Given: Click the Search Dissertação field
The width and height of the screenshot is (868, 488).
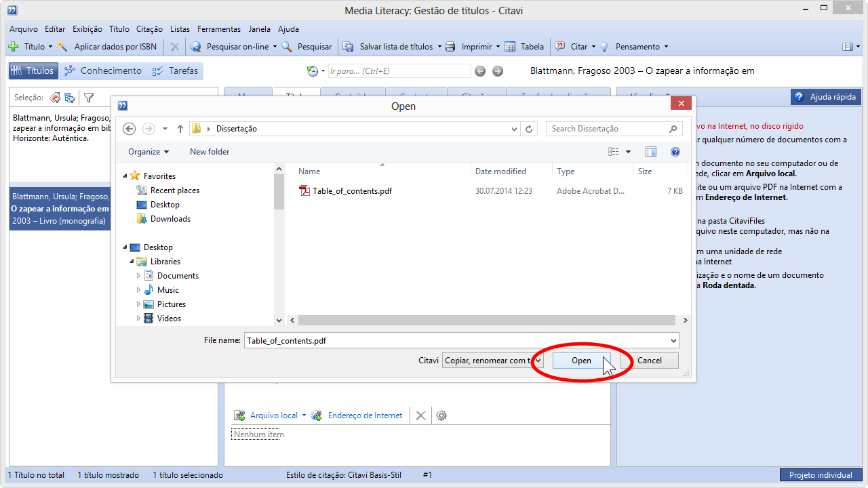Looking at the screenshot, I should click(614, 129).
